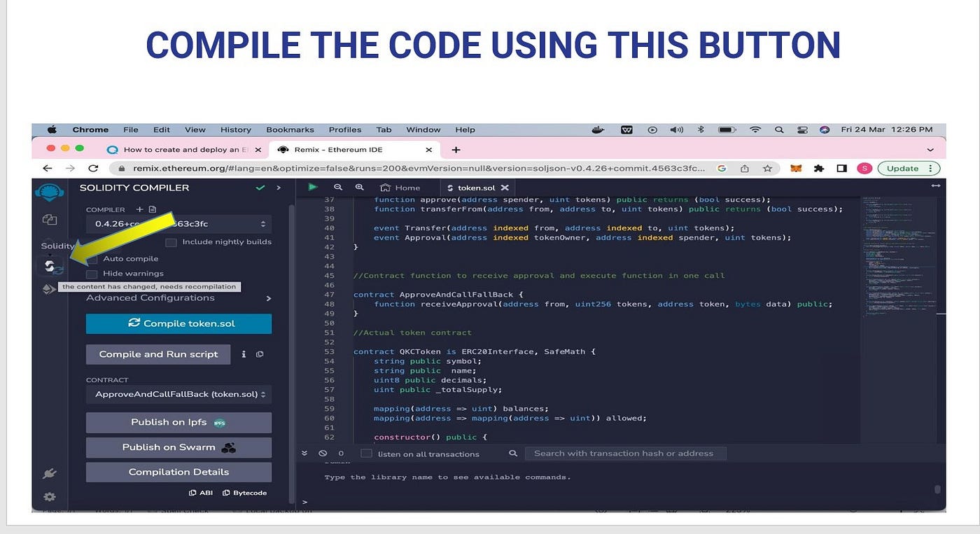
Task: Clear the terminal console icon
Action: coord(323,454)
